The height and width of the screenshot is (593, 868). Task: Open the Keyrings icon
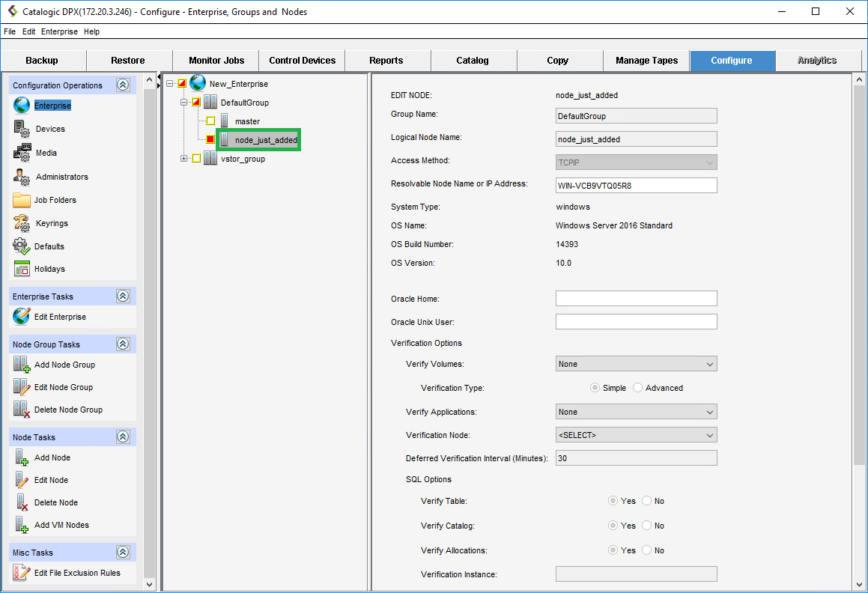coord(22,223)
